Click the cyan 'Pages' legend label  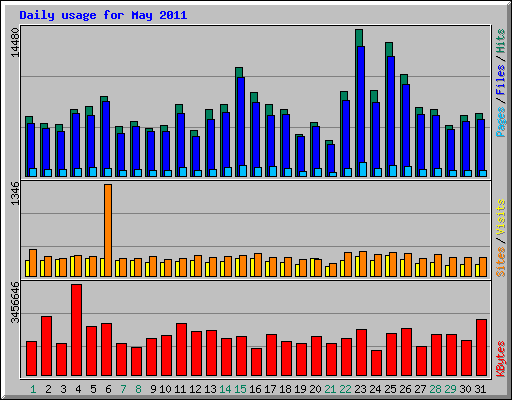(x=501, y=122)
